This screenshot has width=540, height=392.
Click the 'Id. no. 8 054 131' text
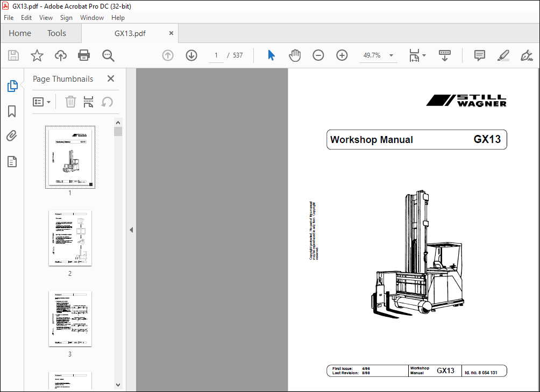click(x=481, y=373)
